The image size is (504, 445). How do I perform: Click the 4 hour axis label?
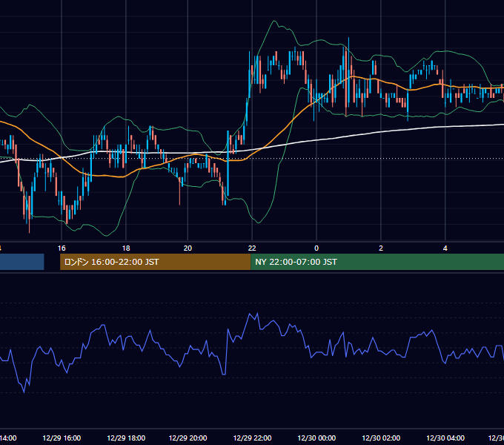point(445,248)
